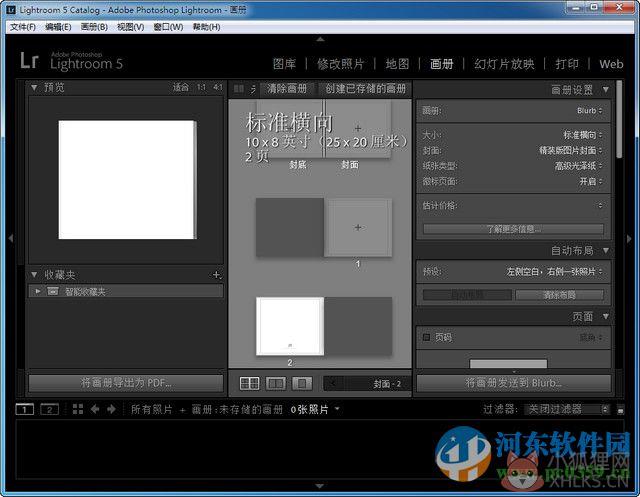Hide left panel with side arrow
This screenshot has width=640, height=497.
pyautogui.click(x=11, y=238)
